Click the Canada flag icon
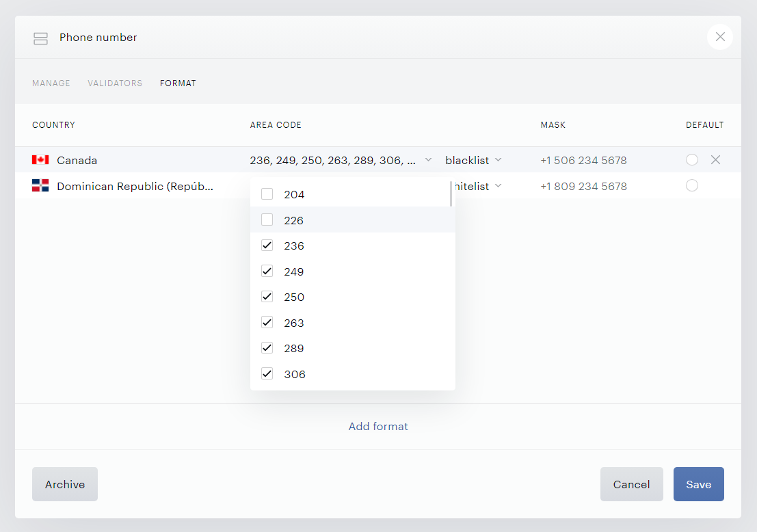 pyautogui.click(x=40, y=160)
